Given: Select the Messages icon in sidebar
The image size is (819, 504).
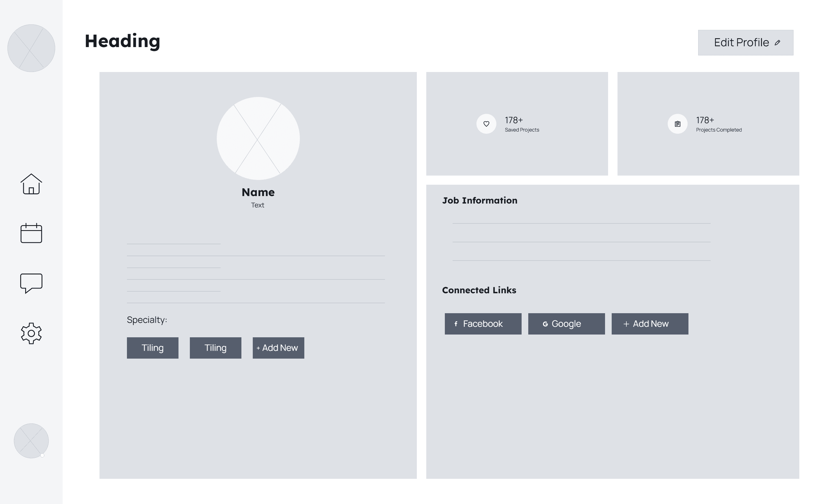Looking at the screenshot, I should 31,282.
